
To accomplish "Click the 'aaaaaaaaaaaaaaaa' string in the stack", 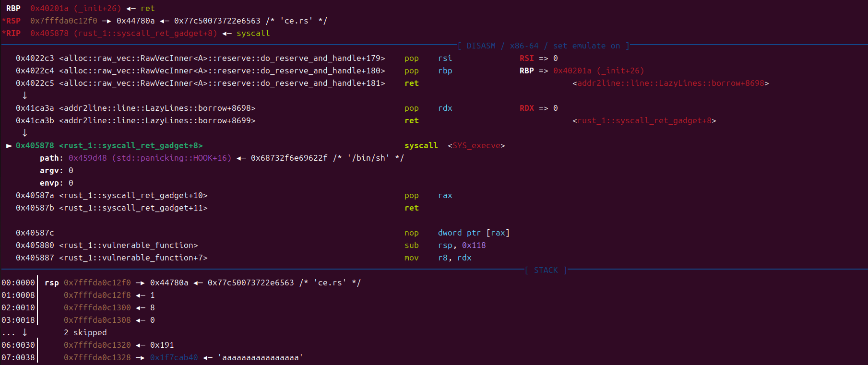I will [x=260, y=357].
